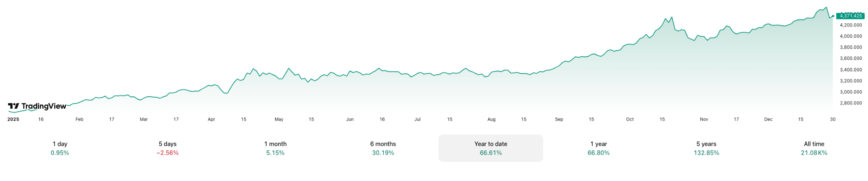Show the All time range
868x181 pixels.
[x=814, y=148]
